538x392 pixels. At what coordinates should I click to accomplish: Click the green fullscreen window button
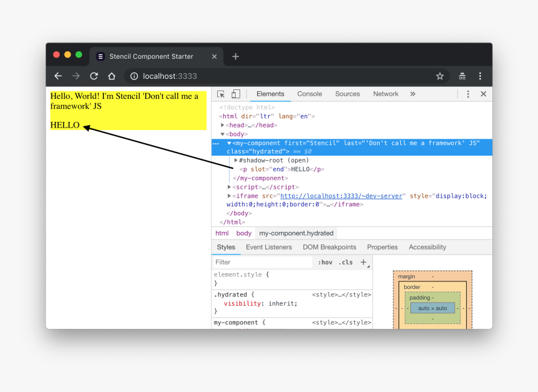pyautogui.click(x=79, y=55)
